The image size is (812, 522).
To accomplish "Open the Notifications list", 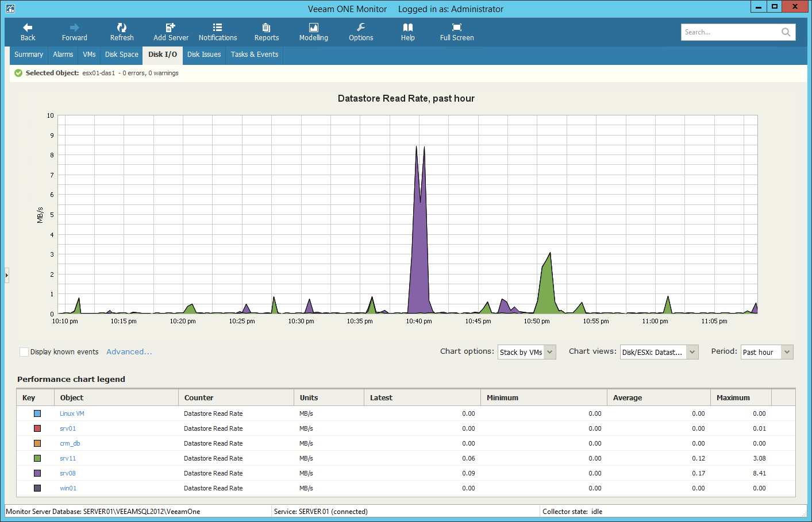I will point(218,32).
